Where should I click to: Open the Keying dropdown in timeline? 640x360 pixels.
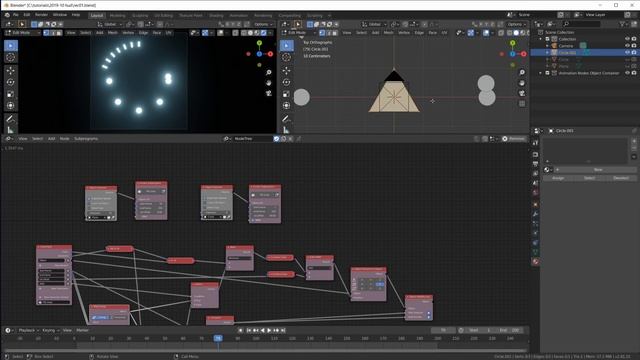51,330
